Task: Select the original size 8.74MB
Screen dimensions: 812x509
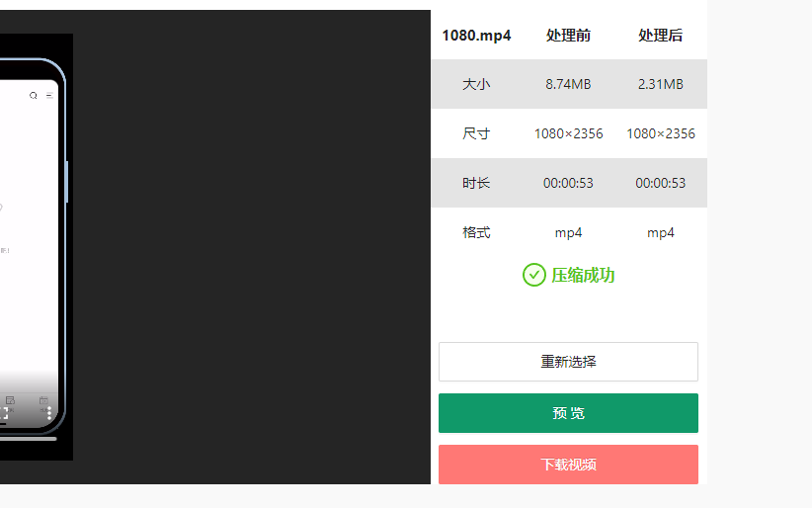Action: click(x=568, y=84)
